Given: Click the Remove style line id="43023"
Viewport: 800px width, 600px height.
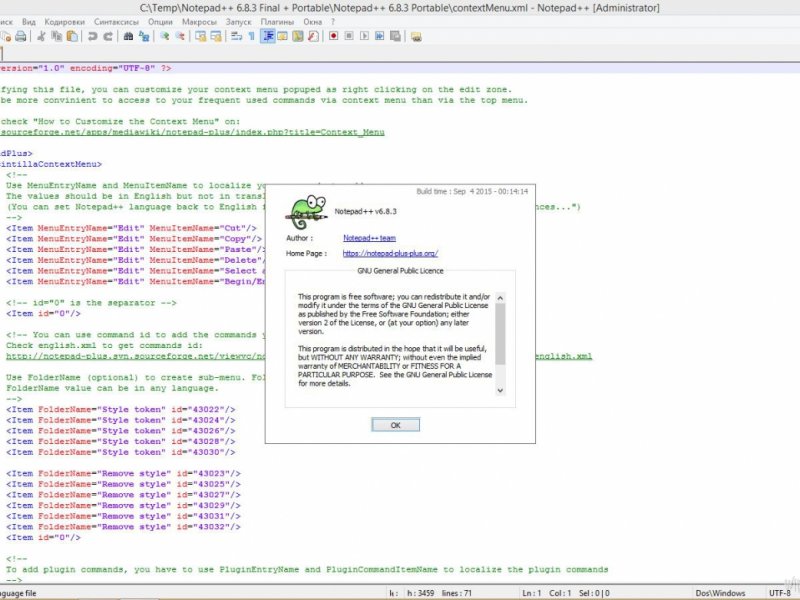Looking at the screenshot, I should click(123, 474).
